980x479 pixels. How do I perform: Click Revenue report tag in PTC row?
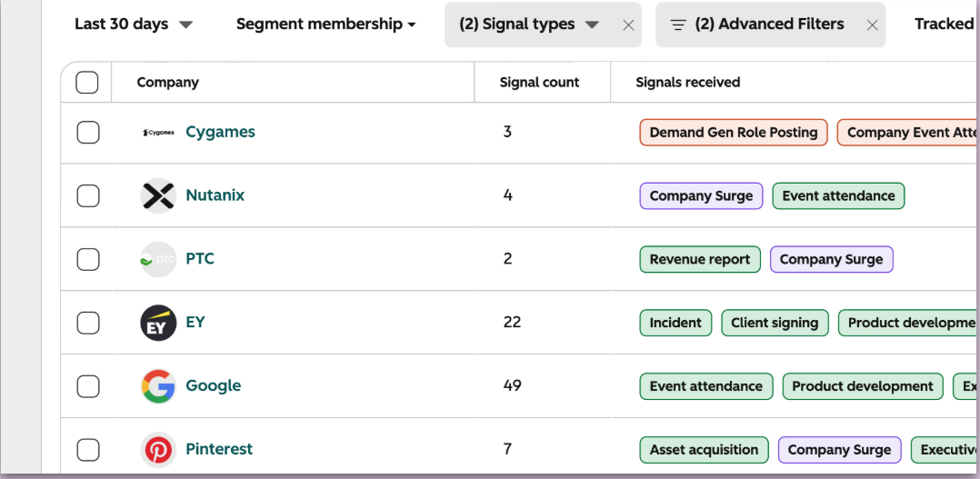700,260
